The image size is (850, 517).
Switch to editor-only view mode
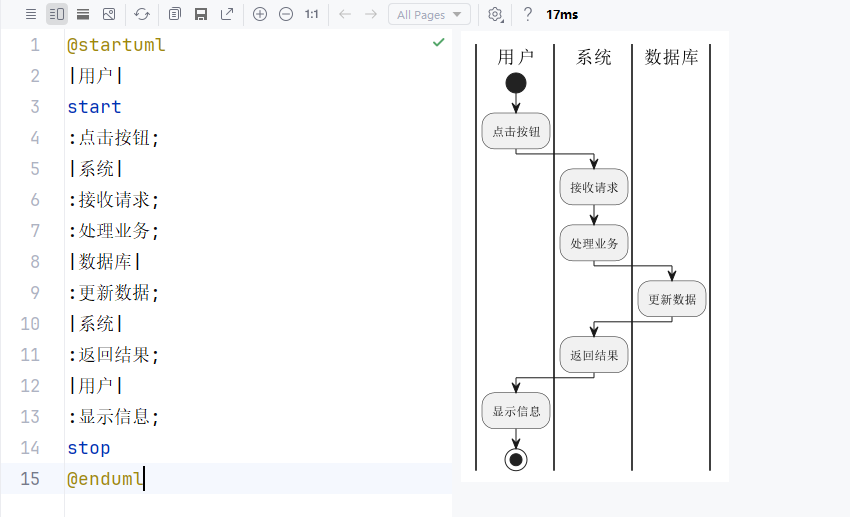point(31,15)
